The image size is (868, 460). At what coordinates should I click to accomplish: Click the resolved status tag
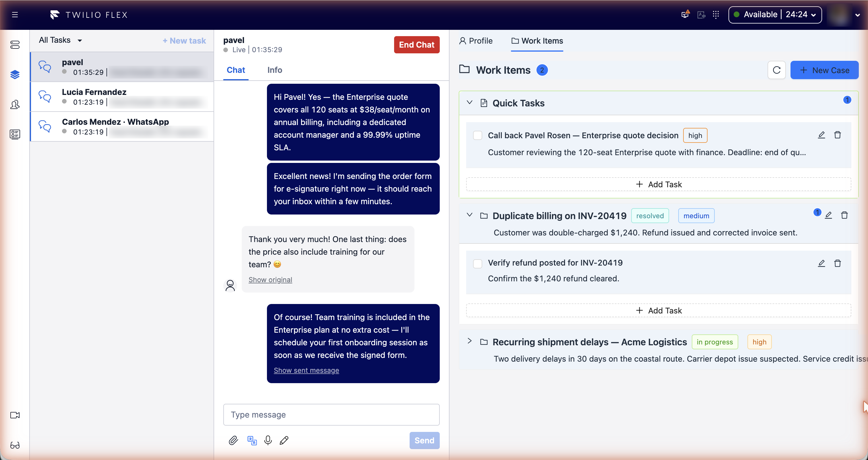click(x=650, y=216)
